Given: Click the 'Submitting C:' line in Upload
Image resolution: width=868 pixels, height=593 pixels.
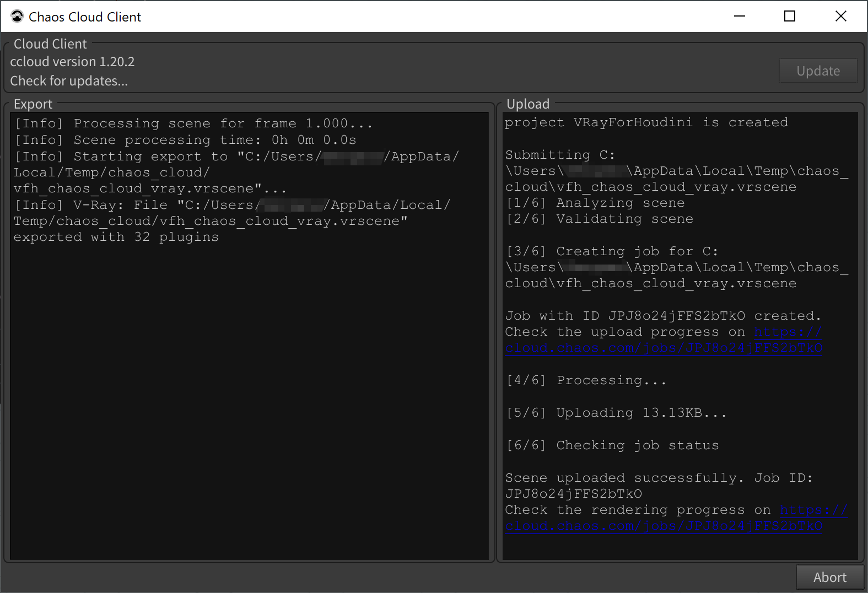Looking at the screenshot, I should tap(560, 155).
